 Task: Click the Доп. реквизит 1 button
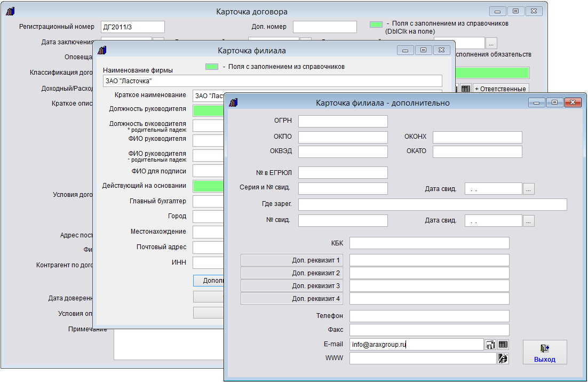pos(292,260)
